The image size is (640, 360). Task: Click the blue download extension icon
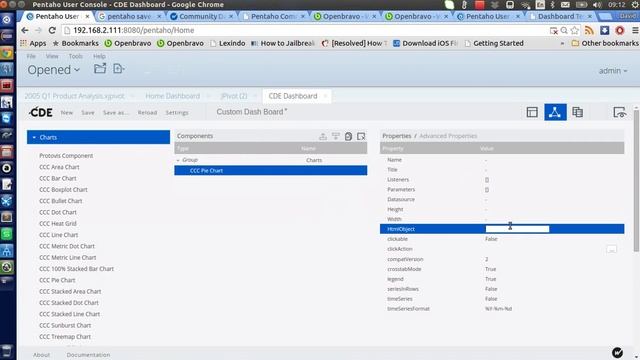[604, 30]
